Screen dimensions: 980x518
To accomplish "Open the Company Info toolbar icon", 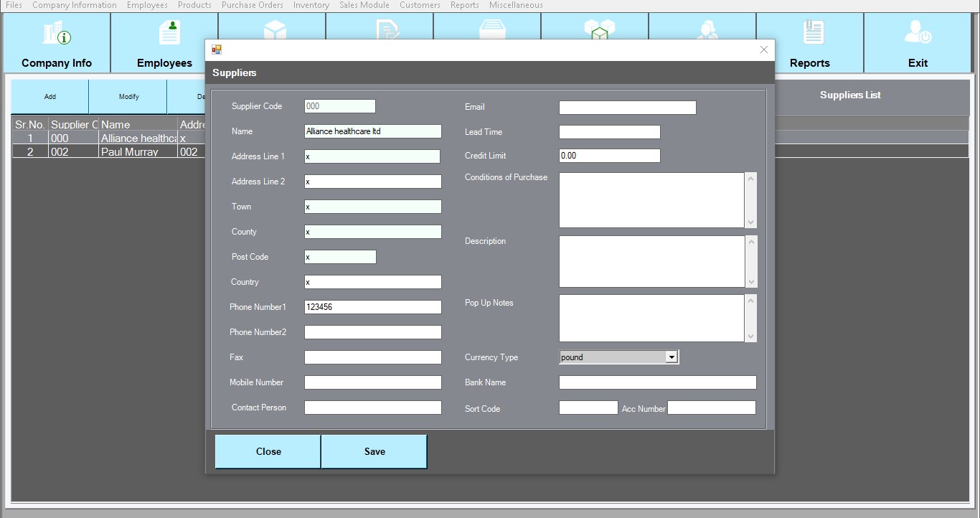I will tap(57, 43).
